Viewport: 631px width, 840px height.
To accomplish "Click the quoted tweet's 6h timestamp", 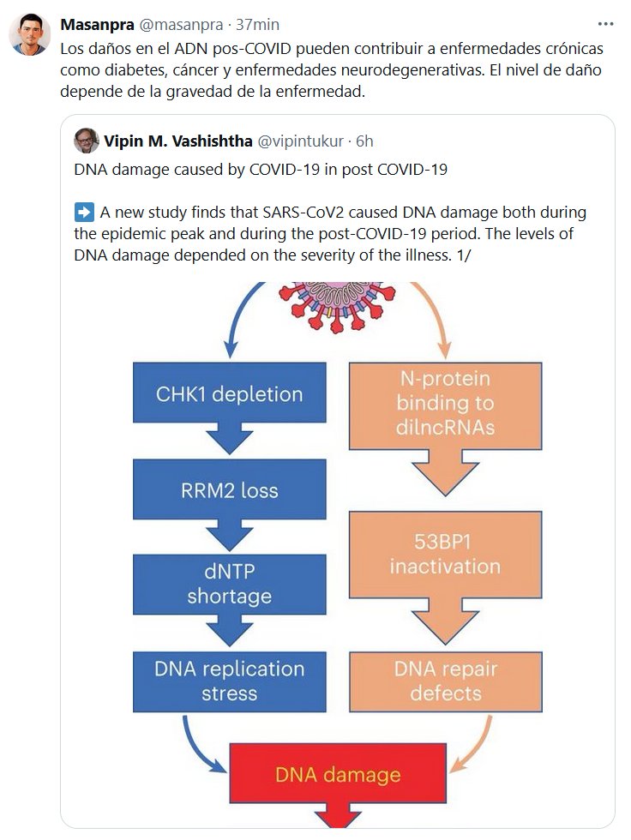I will pyautogui.click(x=364, y=141).
